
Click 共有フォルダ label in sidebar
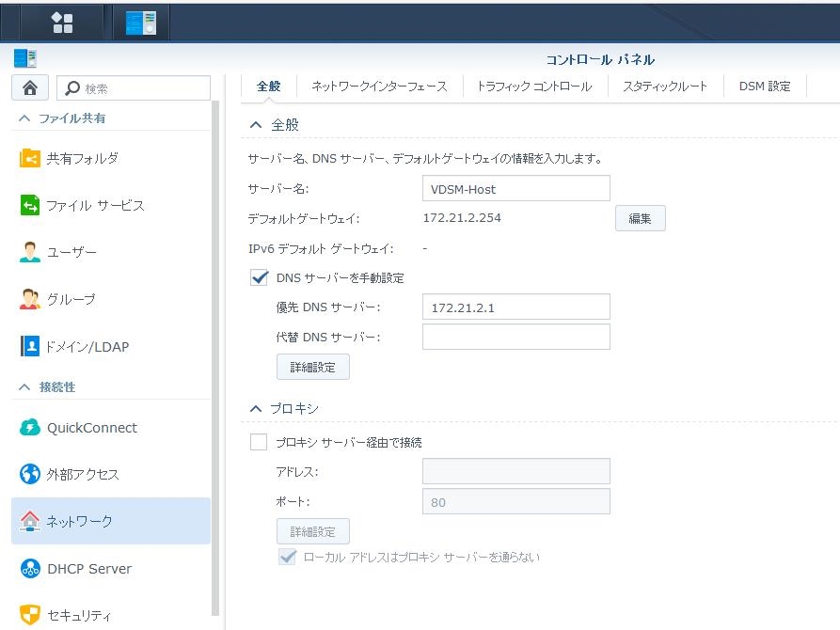tap(82, 159)
